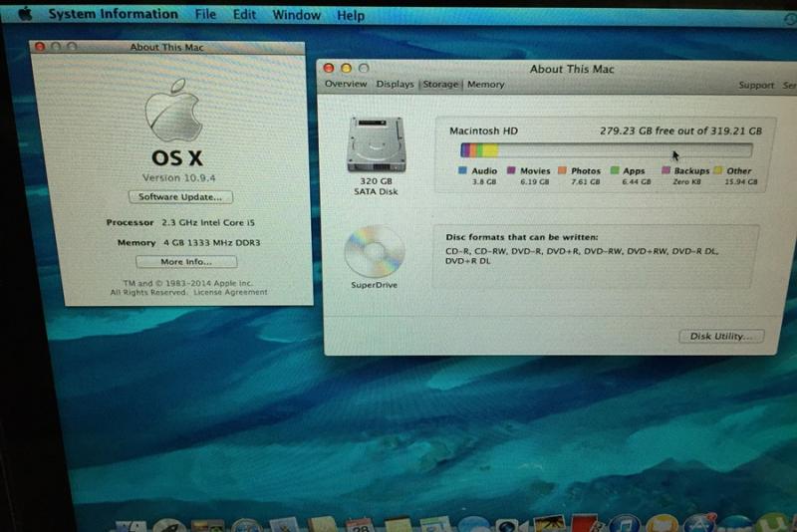This screenshot has width=797, height=532.
Task: Open the Help menu
Action: (351, 16)
